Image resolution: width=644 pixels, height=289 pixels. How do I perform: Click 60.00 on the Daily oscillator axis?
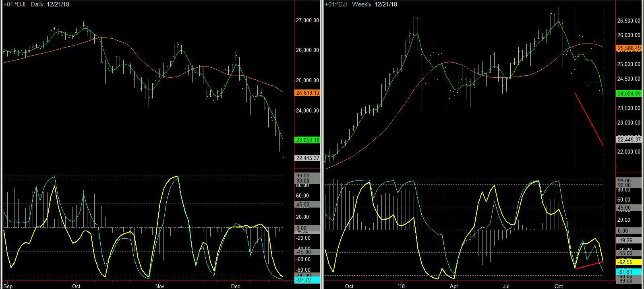302,196
